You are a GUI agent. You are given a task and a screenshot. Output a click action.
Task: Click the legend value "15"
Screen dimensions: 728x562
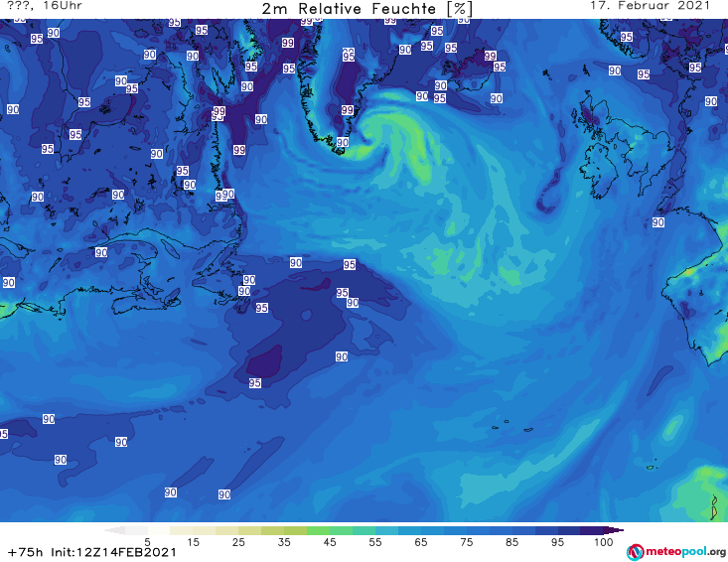[x=193, y=542]
